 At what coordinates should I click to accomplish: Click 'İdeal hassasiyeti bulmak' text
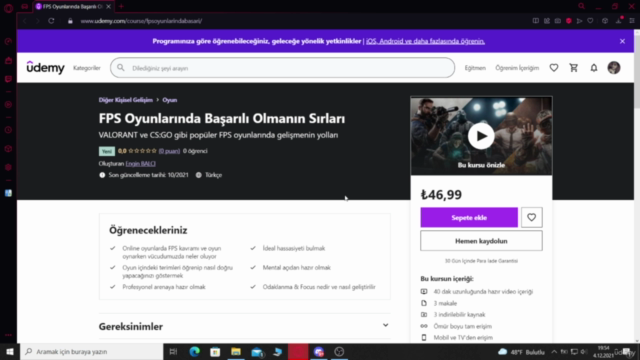point(294,248)
